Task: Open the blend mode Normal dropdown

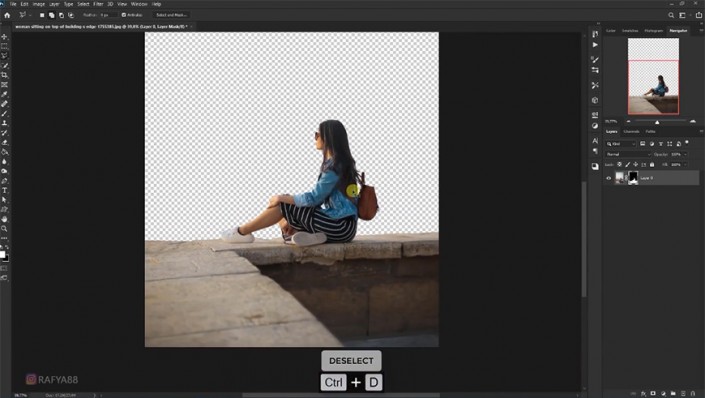Action: pos(628,154)
